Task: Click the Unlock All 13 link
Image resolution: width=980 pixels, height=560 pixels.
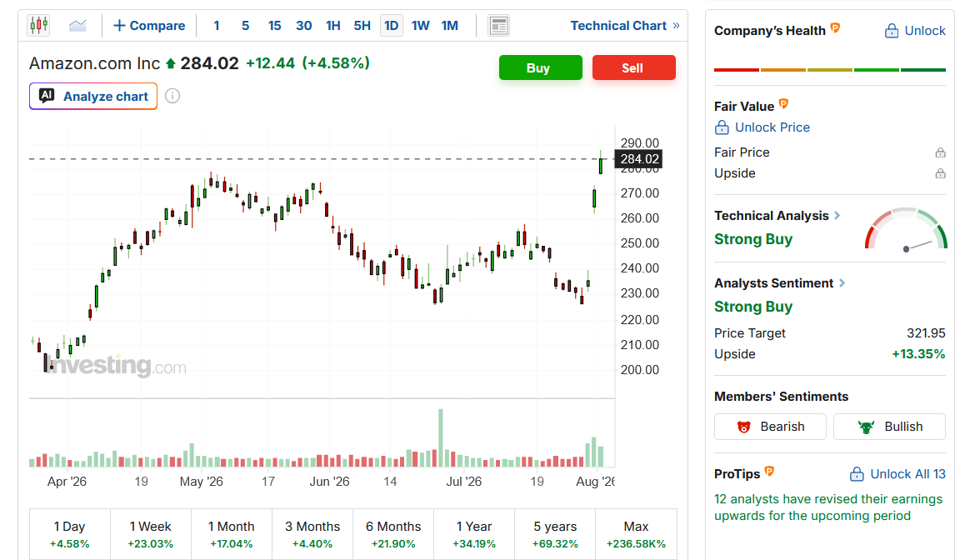Action: (x=898, y=474)
